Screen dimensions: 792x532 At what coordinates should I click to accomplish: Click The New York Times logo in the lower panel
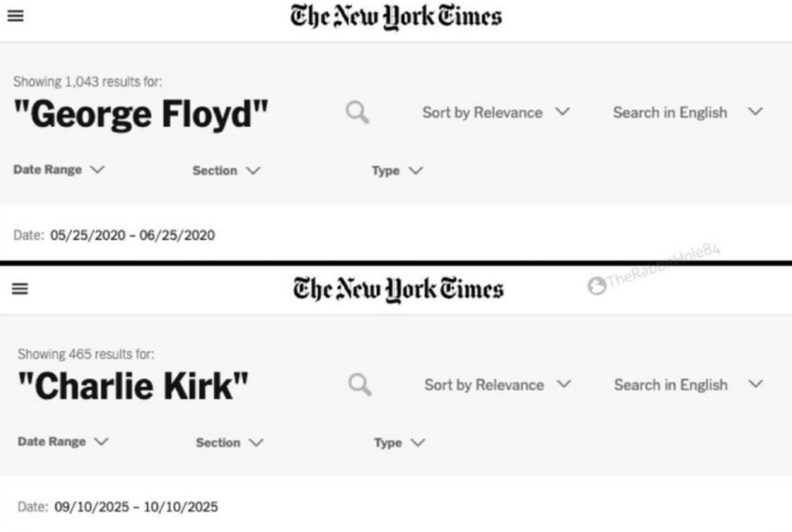(398, 288)
